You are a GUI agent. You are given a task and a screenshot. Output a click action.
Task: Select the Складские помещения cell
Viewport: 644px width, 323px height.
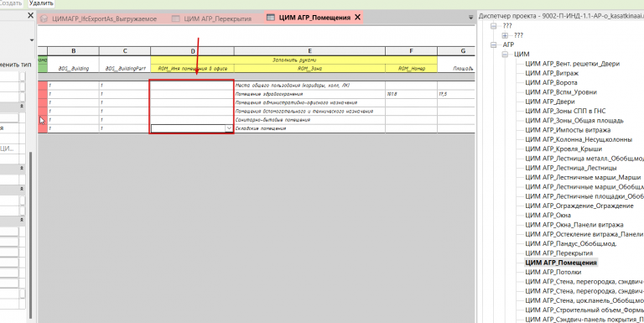click(x=309, y=128)
